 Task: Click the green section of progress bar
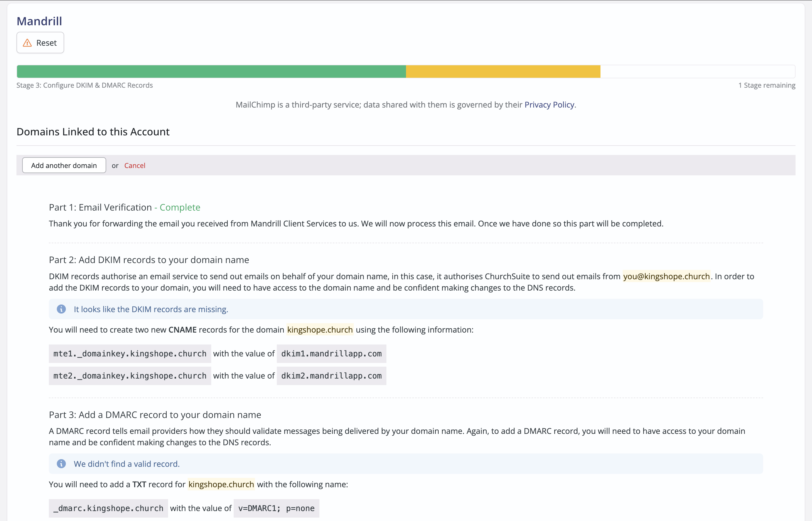tap(211, 72)
